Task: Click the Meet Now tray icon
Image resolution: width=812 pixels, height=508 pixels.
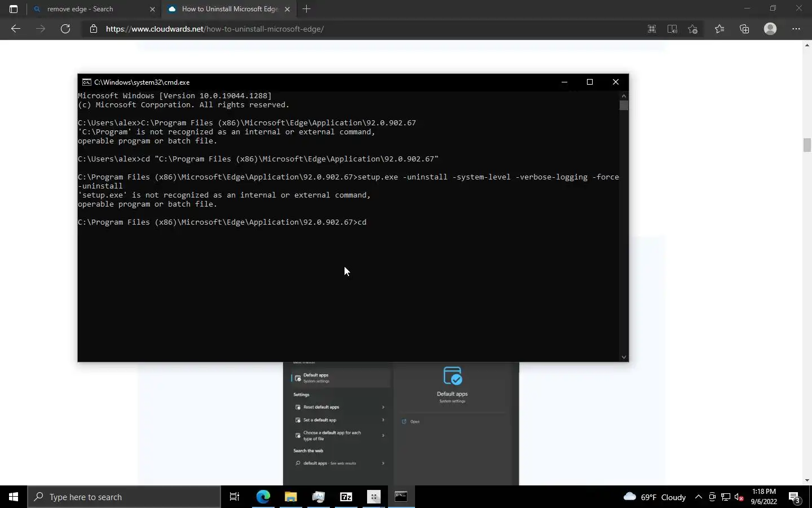Action: 712,497
